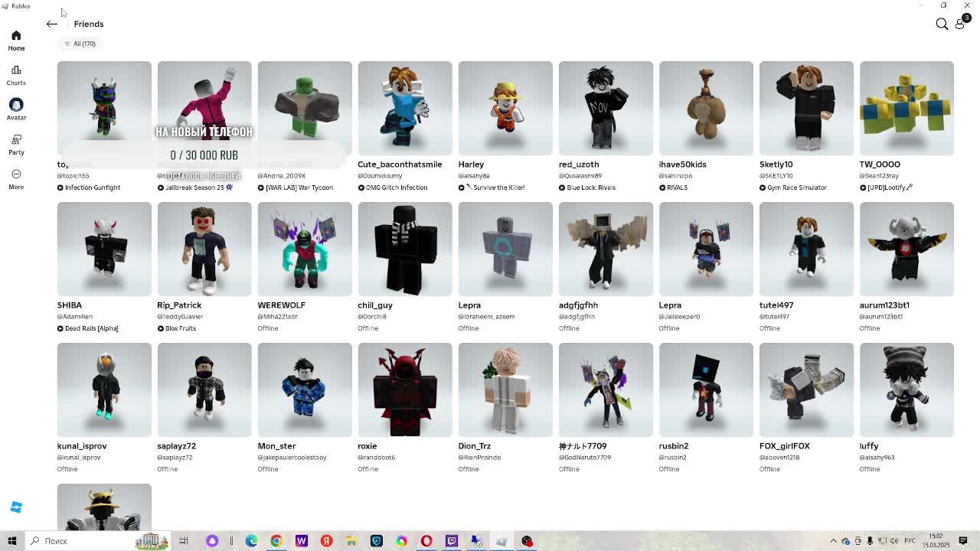
Task: Open the kunal_isprov avatar thumbnail
Action: click(x=104, y=390)
